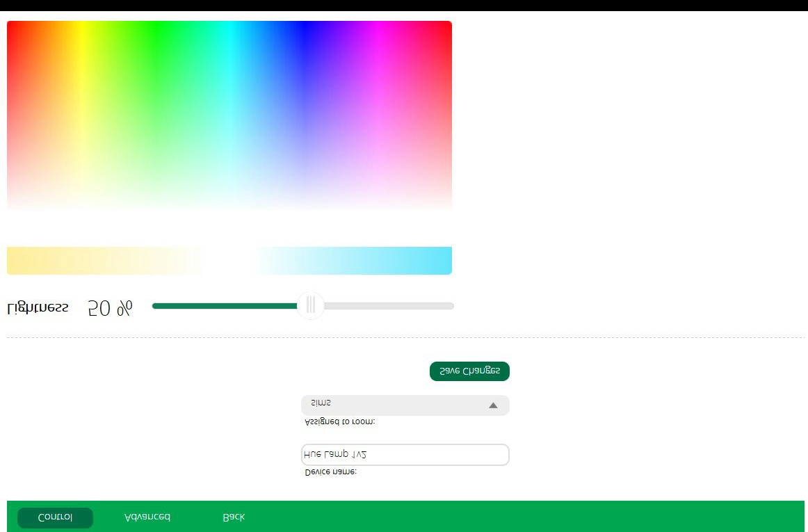Click the Device name input field
Viewport: 808px width, 532px height.
[405, 455]
